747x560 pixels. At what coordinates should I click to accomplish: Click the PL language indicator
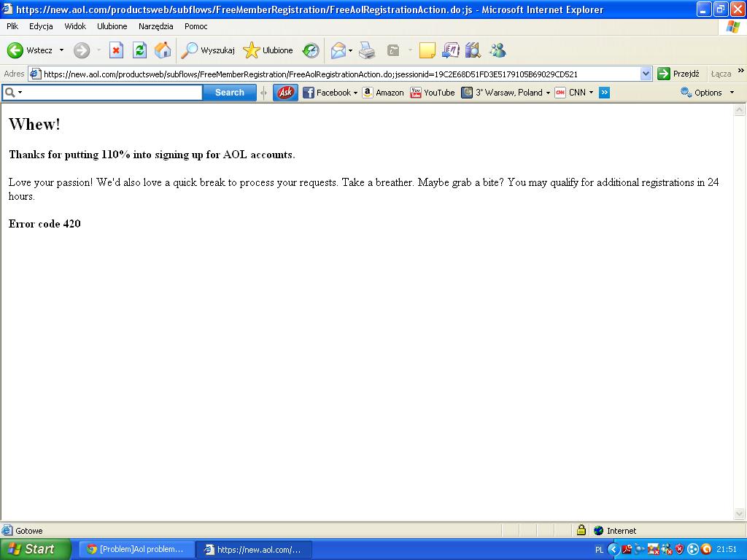(600, 550)
